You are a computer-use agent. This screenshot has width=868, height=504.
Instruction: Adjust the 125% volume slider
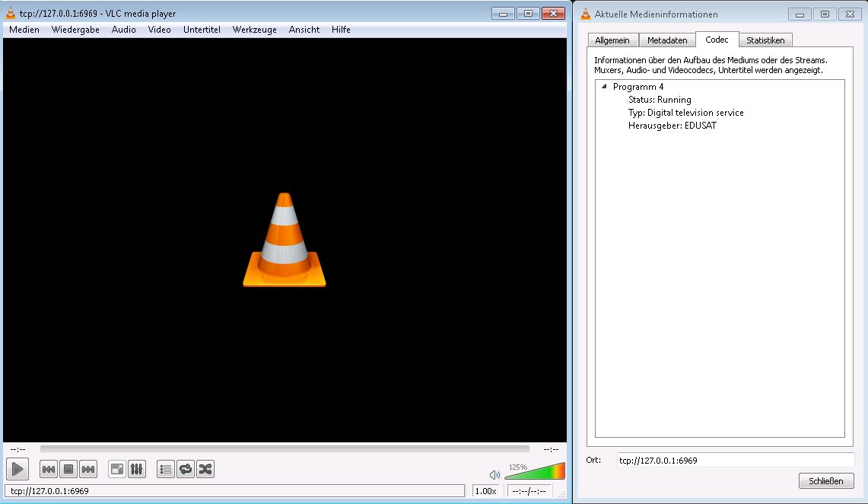[x=535, y=471]
